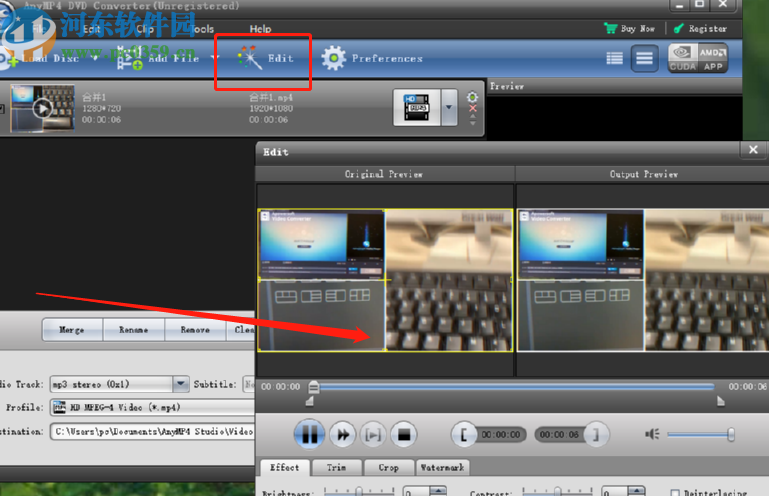Stop the video playback

pyautogui.click(x=404, y=435)
